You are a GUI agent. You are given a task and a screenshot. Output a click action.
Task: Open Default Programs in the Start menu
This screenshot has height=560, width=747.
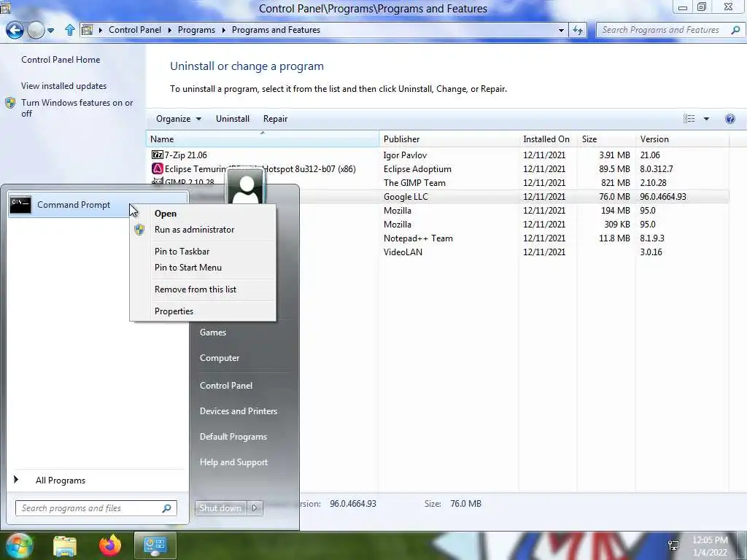click(x=233, y=437)
